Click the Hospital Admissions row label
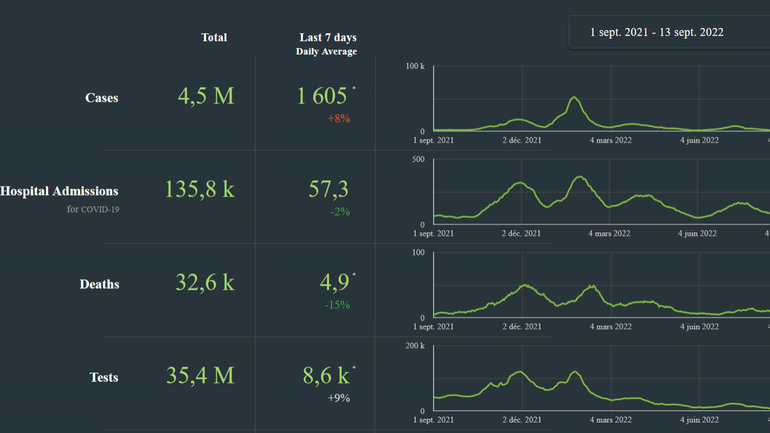770x433 pixels. click(x=59, y=191)
